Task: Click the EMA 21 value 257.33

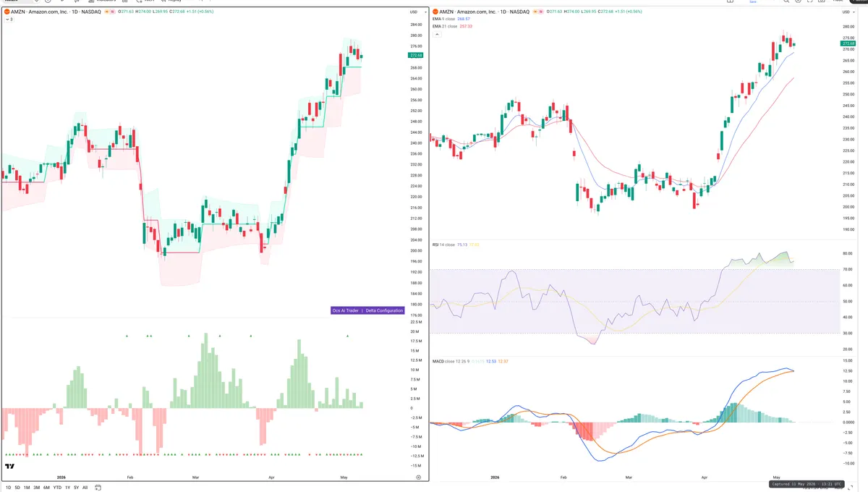Action: (x=466, y=26)
